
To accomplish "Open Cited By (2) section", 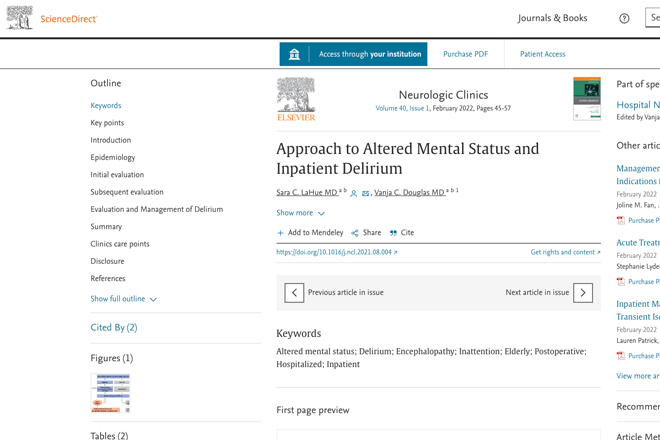I will [x=114, y=328].
